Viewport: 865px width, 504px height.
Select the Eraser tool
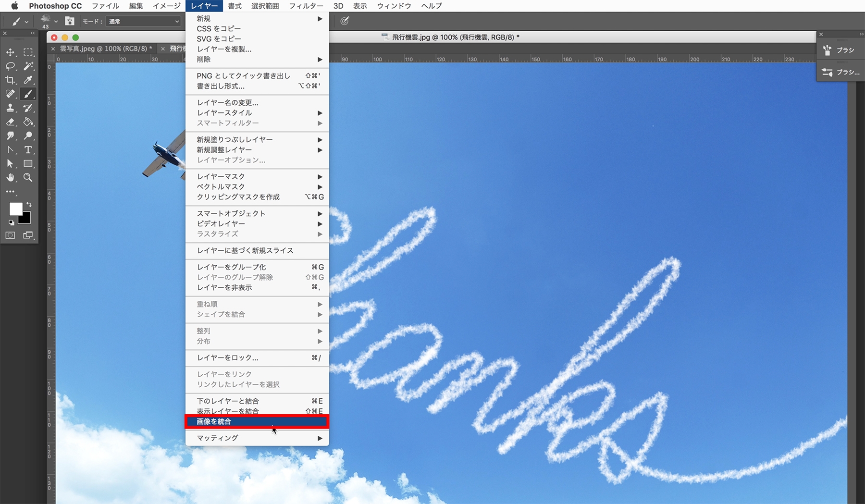pyautogui.click(x=10, y=122)
